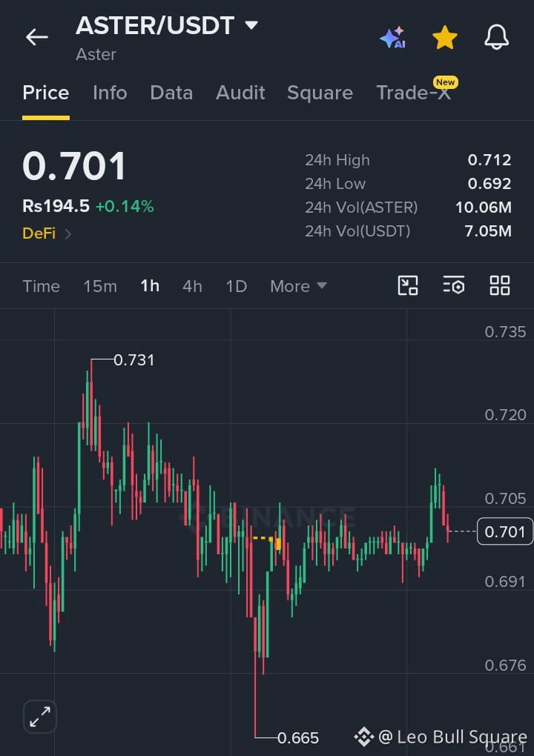Click the 0.691 axis label

[504, 582]
